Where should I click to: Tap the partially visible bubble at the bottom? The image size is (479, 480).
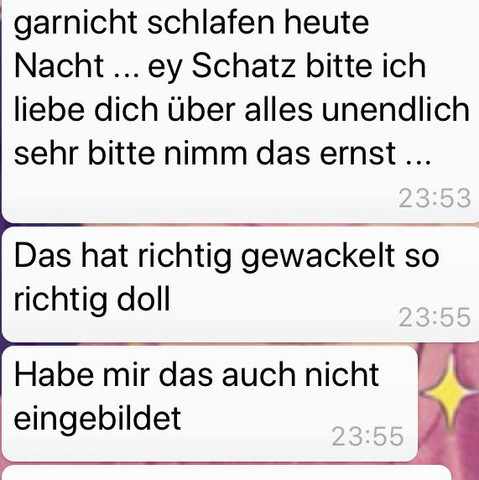click(x=227, y=473)
